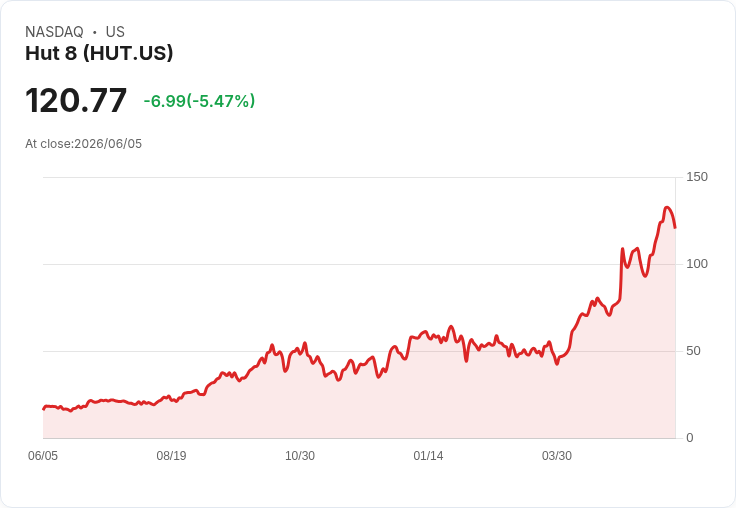Screen dimensions: 736x508
Task: Click the 01/14 date axis label
Action: pyautogui.click(x=428, y=456)
